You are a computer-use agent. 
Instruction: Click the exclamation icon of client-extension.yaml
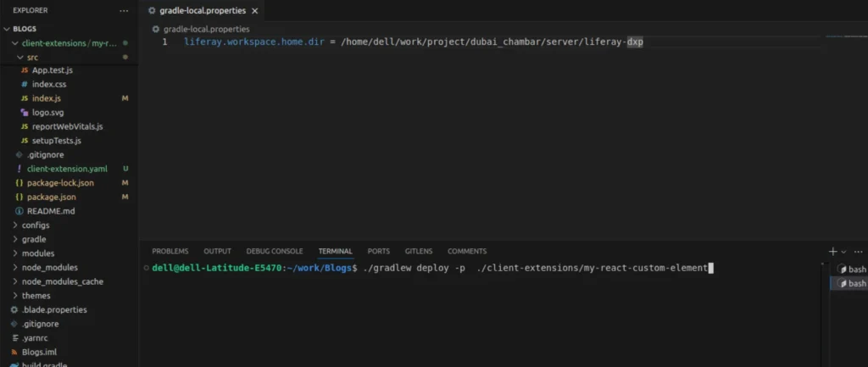[x=19, y=169]
